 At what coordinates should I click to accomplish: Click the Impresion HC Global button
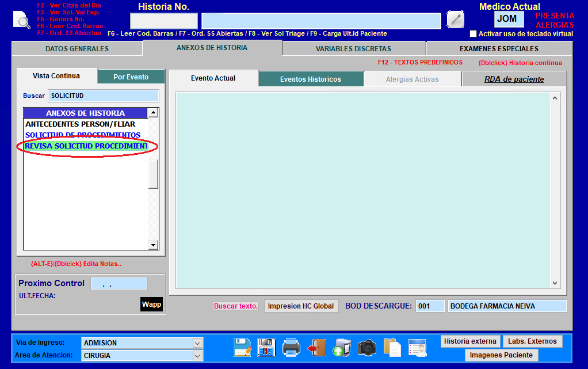[301, 306]
